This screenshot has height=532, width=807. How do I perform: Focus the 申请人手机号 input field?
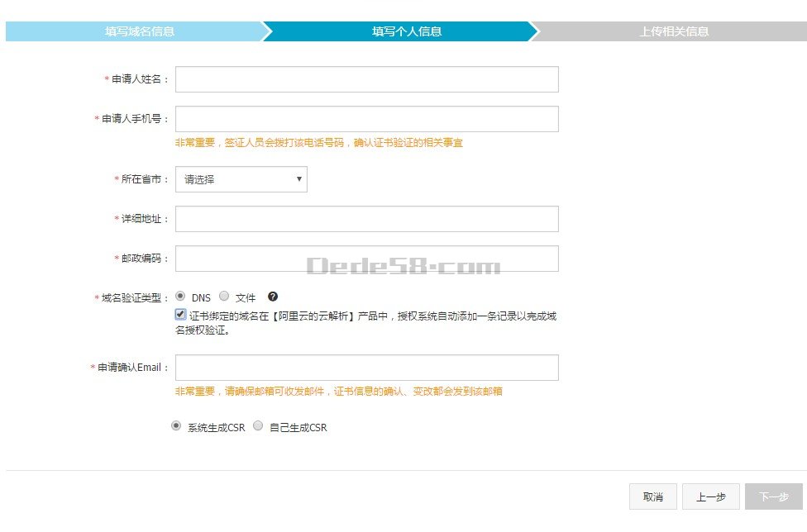tap(366, 119)
